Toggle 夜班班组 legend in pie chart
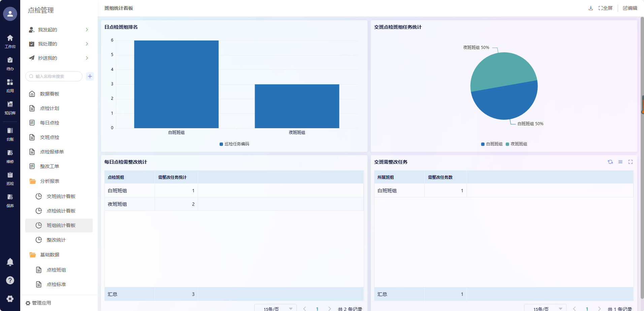The image size is (644, 311). tap(516, 144)
